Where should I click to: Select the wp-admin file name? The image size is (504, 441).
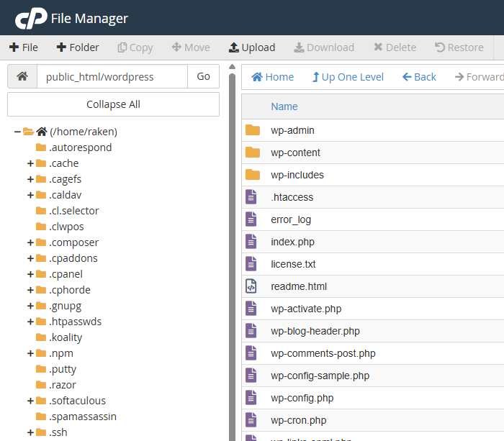coord(292,130)
